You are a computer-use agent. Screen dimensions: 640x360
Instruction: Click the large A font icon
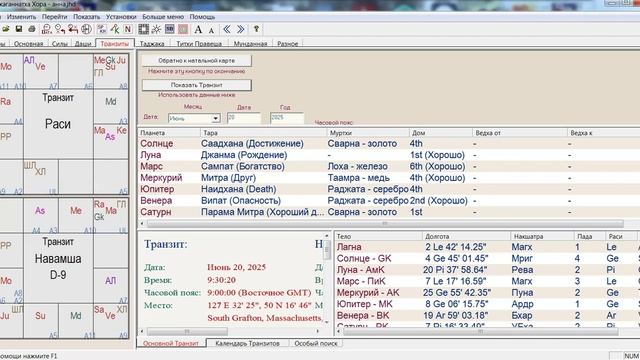click(x=198, y=29)
